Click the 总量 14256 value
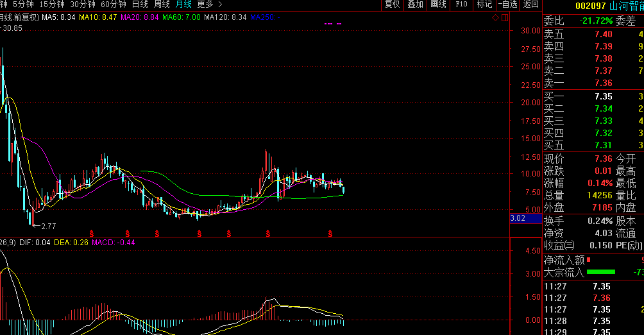This screenshot has height=335, width=644. 600,195
